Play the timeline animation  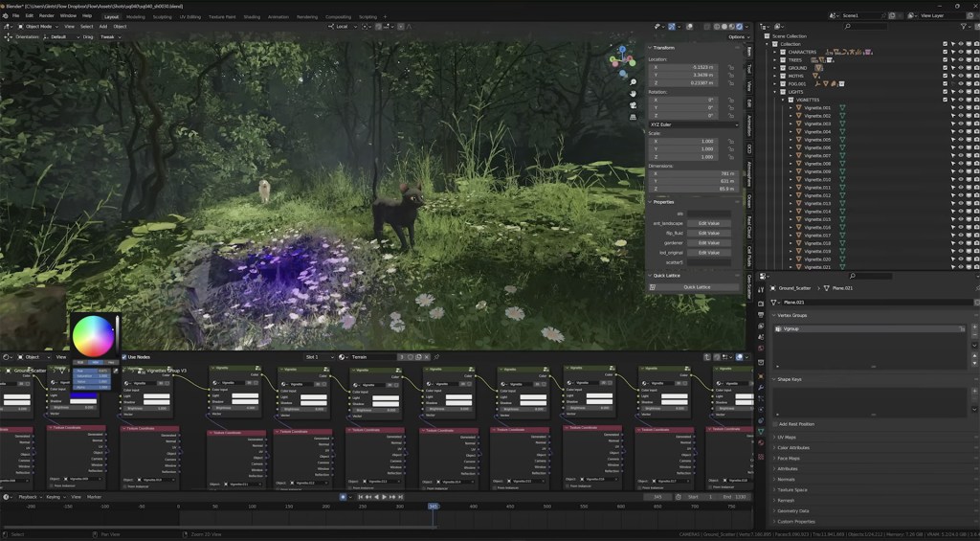[384, 497]
